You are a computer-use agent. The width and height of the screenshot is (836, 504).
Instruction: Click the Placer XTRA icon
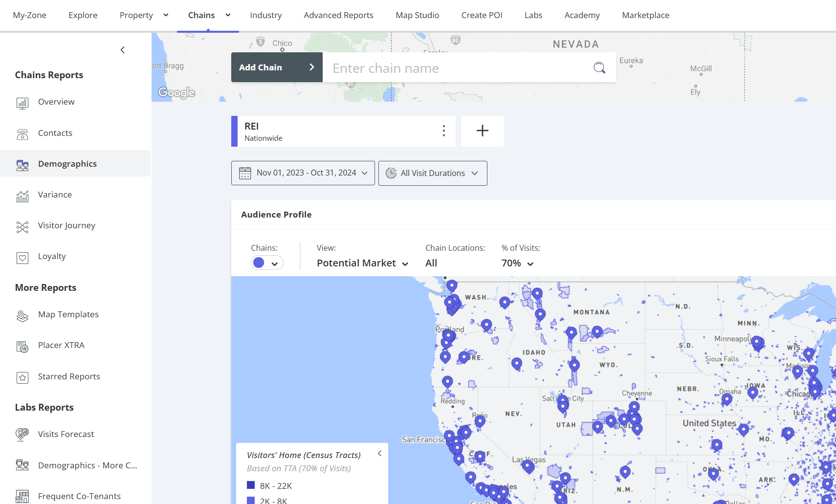click(22, 347)
